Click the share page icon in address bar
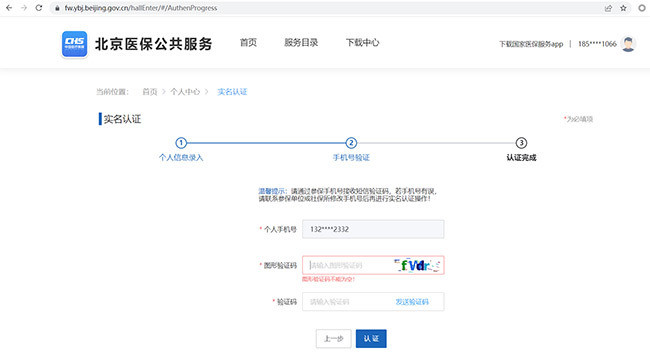 (608, 8)
